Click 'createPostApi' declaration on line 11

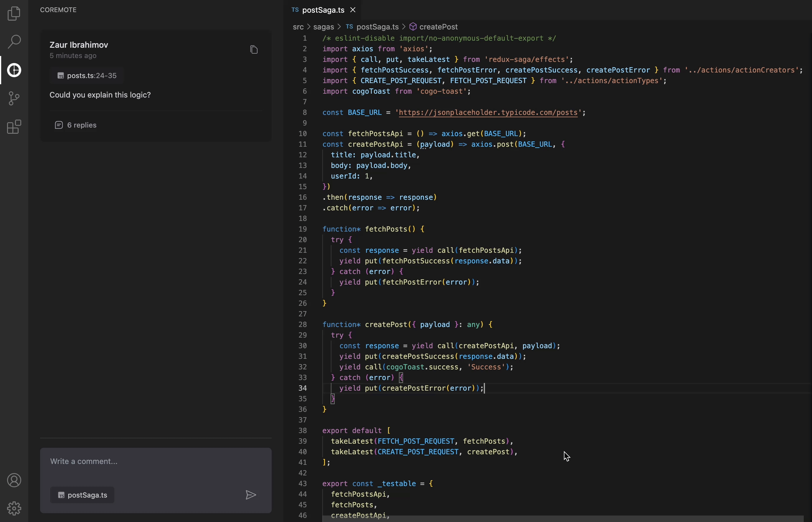click(375, 144)
